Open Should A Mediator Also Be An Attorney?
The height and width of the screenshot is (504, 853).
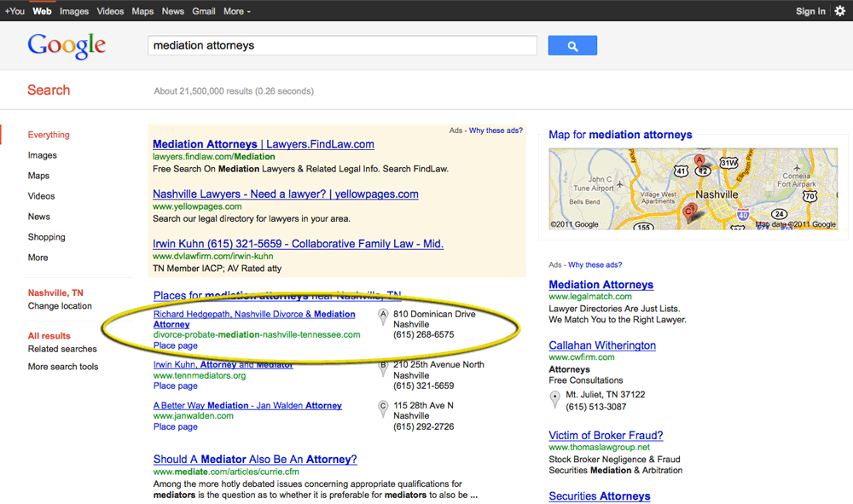tap(255, 460)
